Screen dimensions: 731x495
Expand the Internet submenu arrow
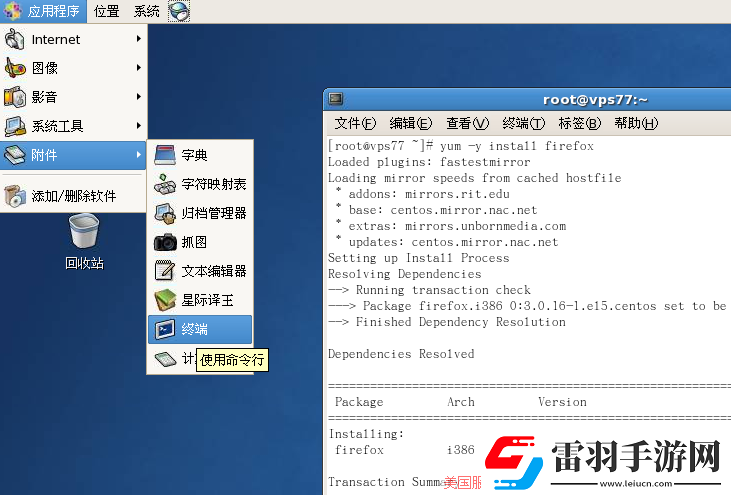[138, 39]
